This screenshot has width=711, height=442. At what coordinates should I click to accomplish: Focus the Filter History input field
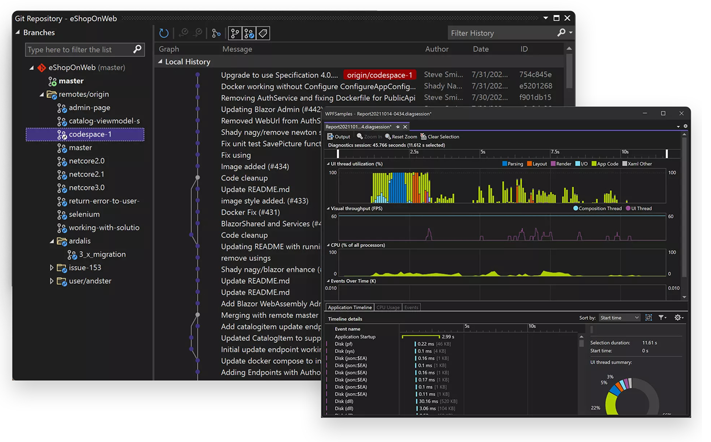[502, 33]
